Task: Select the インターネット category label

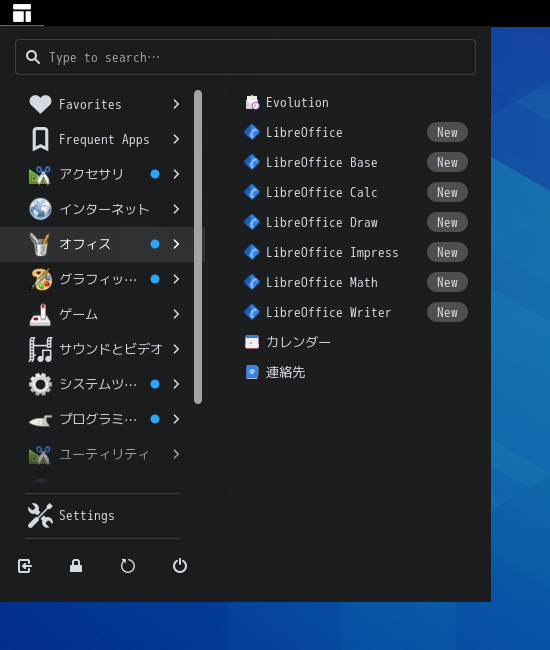Action: [x=104, y=209]
